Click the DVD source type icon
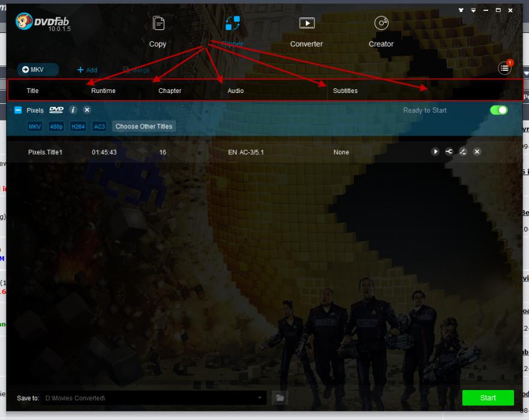This screenshot has width=529, height=420. pos(56,110)
